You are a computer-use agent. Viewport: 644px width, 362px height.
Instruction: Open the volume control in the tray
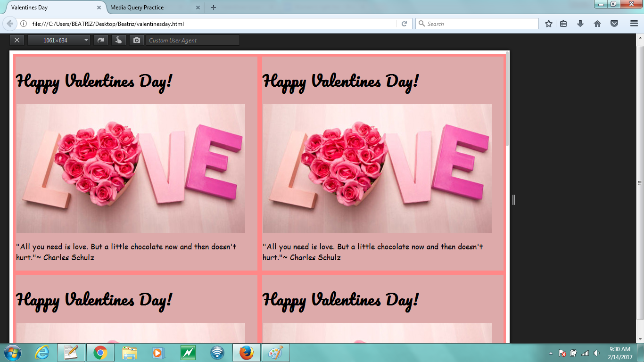coord(597,353)
